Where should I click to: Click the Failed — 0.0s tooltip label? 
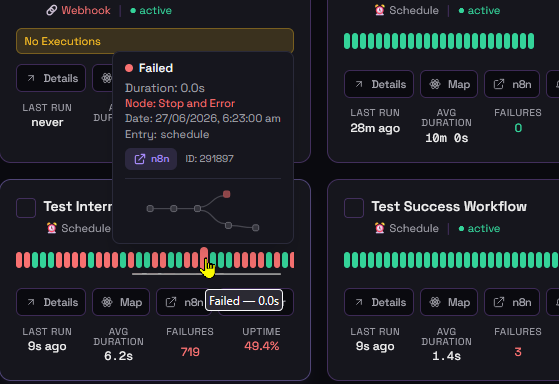[x=244, y=301]
